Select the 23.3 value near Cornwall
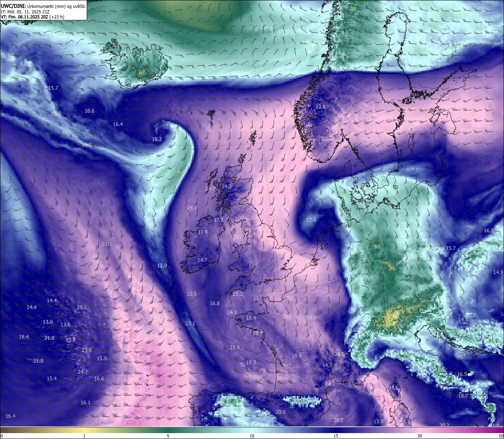 pos(237,294)
